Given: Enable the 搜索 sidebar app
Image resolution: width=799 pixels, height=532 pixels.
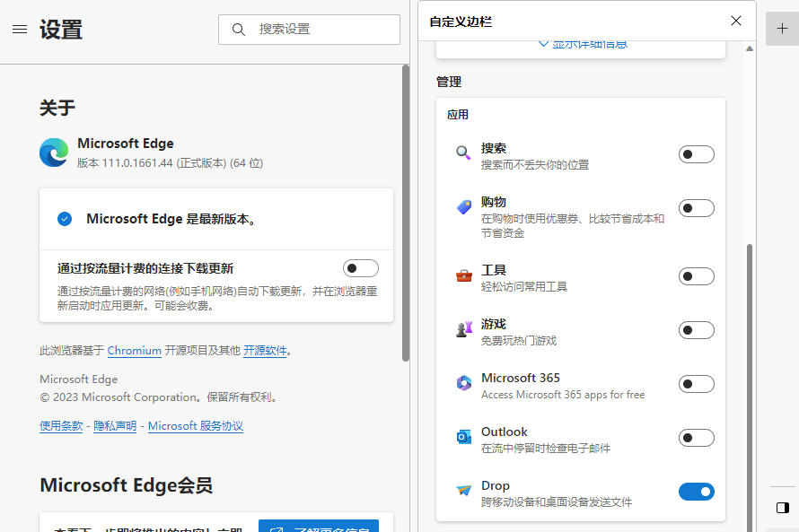Looking at the screenshot, I should tap(696, 154).
